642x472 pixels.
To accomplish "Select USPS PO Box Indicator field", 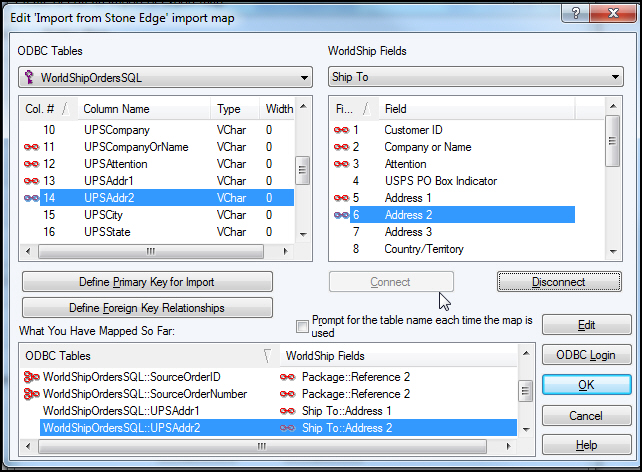I will 440,181.
